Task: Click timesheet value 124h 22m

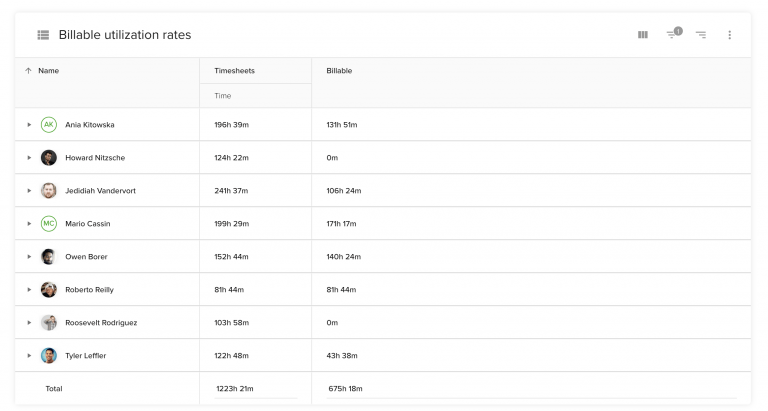Action: [x=231, y=158]
